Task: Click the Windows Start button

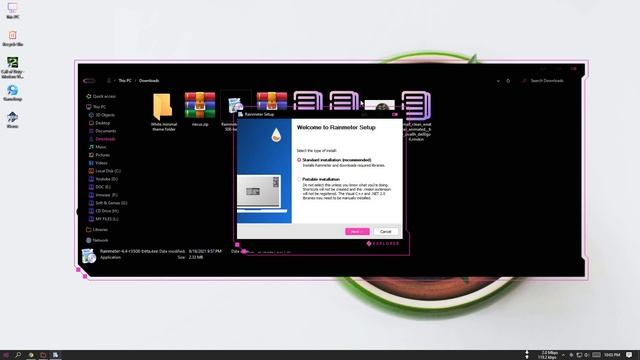Action: click(6, 355)
